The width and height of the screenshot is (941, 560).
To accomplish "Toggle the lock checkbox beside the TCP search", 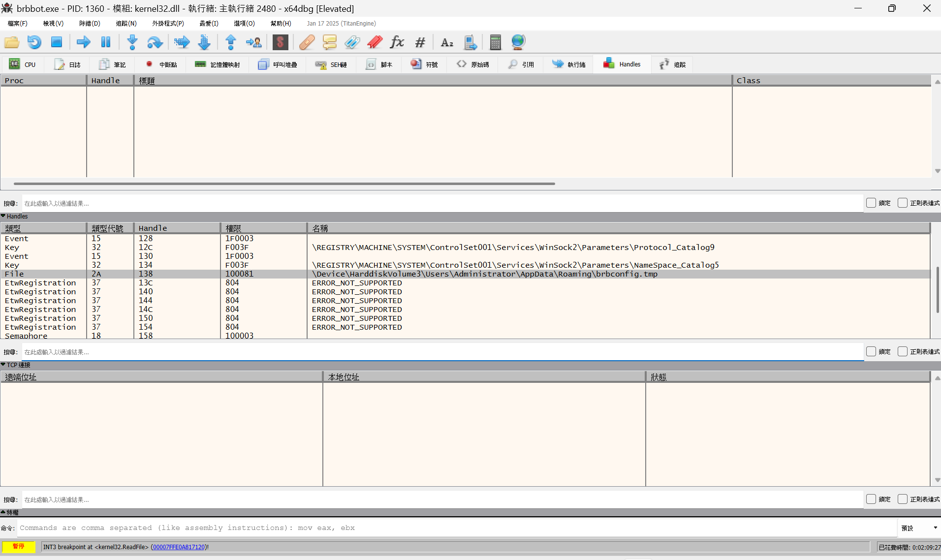I will pos(871,352).
